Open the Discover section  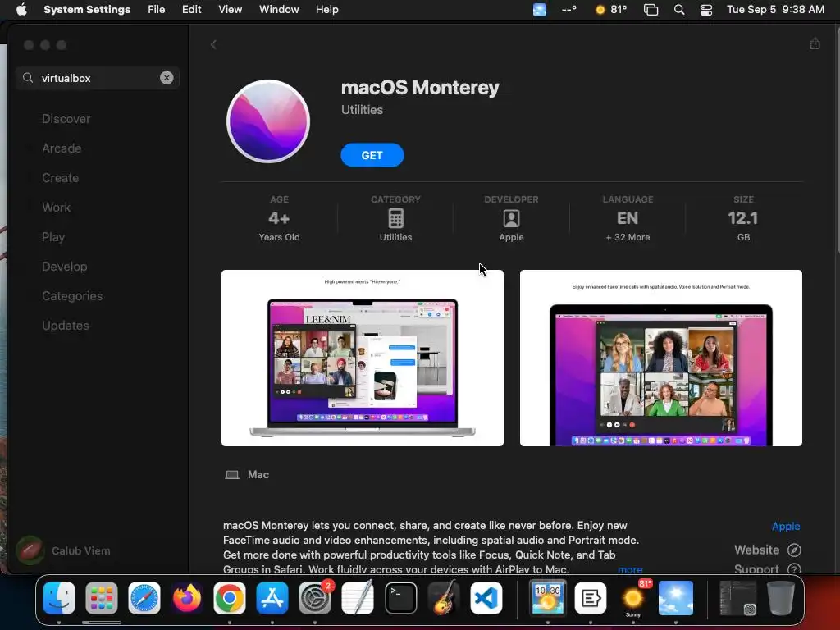66,119
